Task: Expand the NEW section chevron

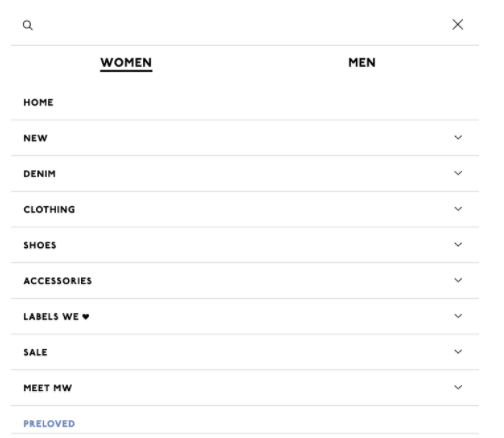Action: tap(458, 137)
